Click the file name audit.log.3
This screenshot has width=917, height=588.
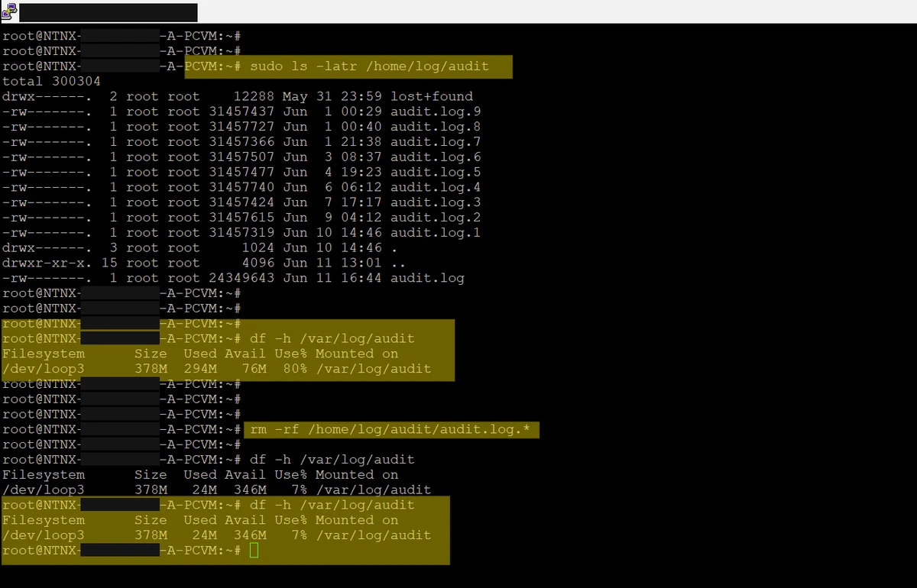pyautogui.click(x=436, y=202)
